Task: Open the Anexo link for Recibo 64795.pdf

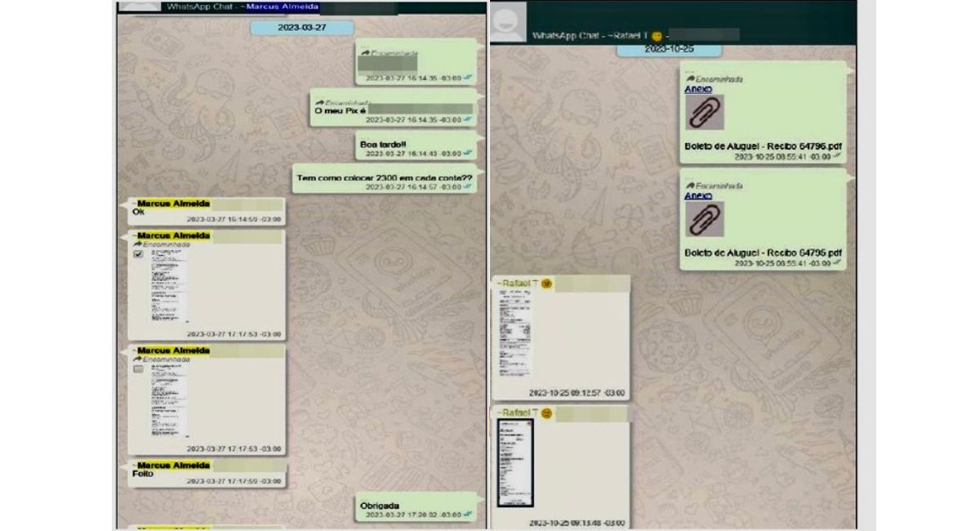Action: [x=697, y=196]
